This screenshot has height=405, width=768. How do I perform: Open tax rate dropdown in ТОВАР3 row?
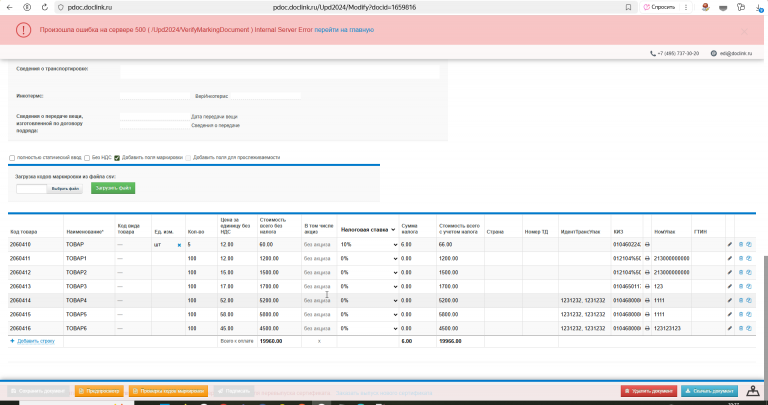[x=368, y=286]
